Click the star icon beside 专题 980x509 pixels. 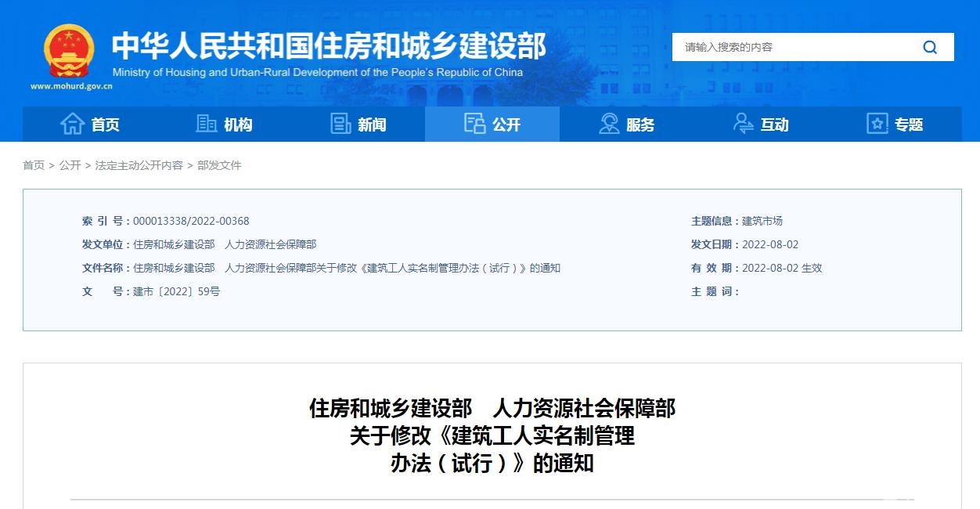pyautogui.click(x=877, y=124)
